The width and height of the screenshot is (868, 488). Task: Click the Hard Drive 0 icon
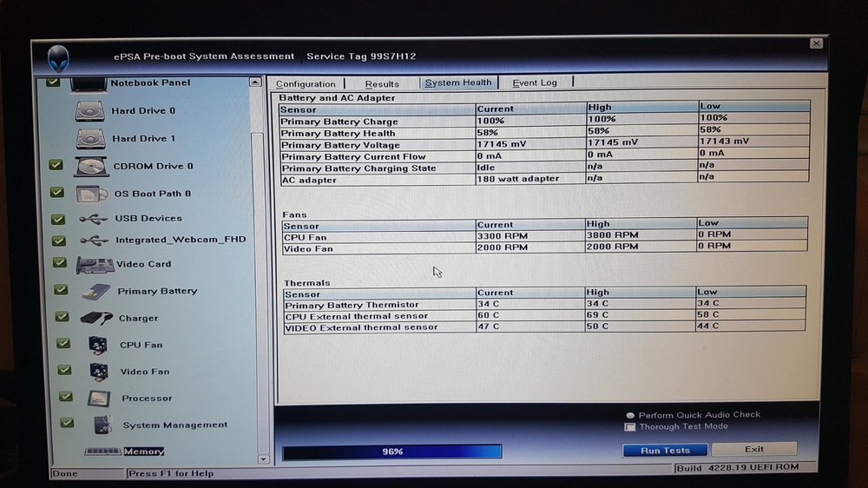pos(89,111)
